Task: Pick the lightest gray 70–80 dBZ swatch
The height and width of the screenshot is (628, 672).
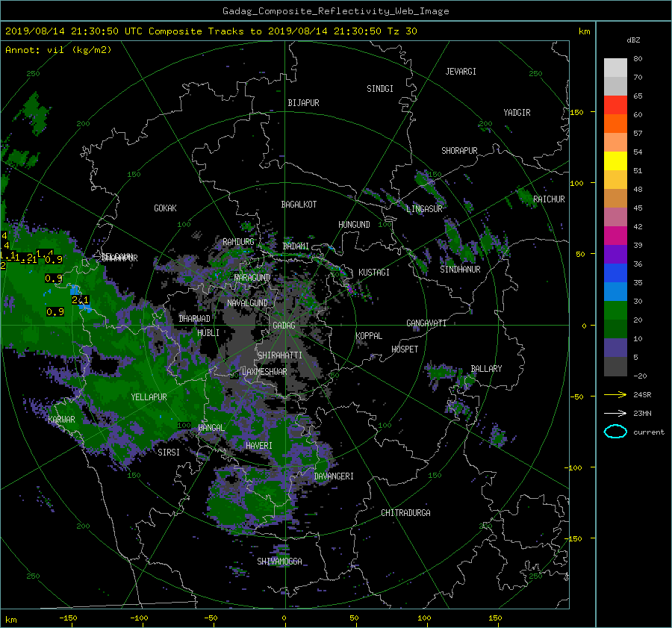Action: click(615, 67)
